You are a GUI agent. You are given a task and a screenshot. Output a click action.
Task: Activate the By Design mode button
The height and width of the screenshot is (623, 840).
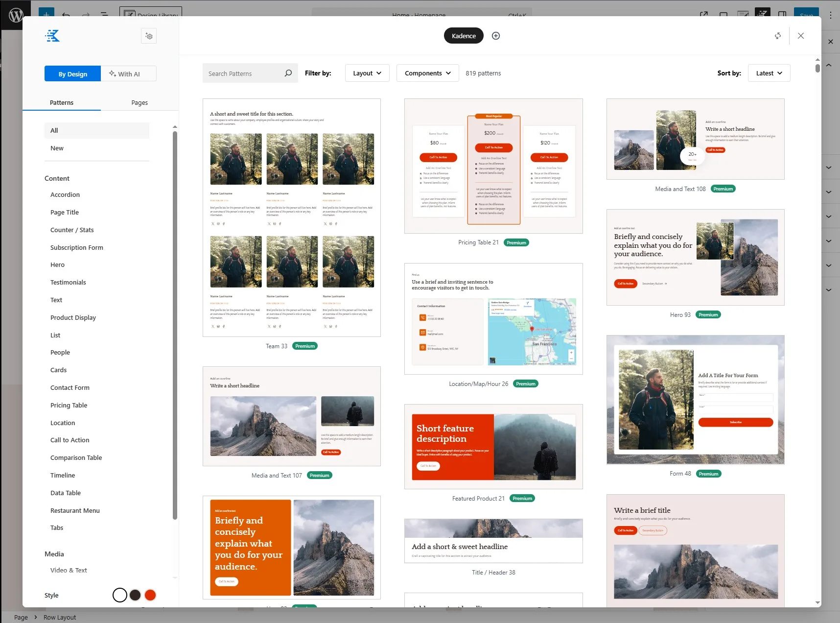72,73
